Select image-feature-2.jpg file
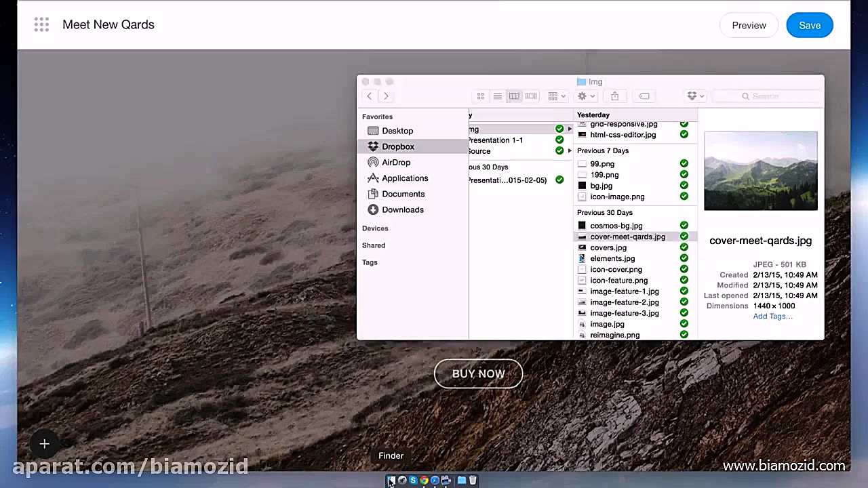868x488 pixels. pos(625,302)
